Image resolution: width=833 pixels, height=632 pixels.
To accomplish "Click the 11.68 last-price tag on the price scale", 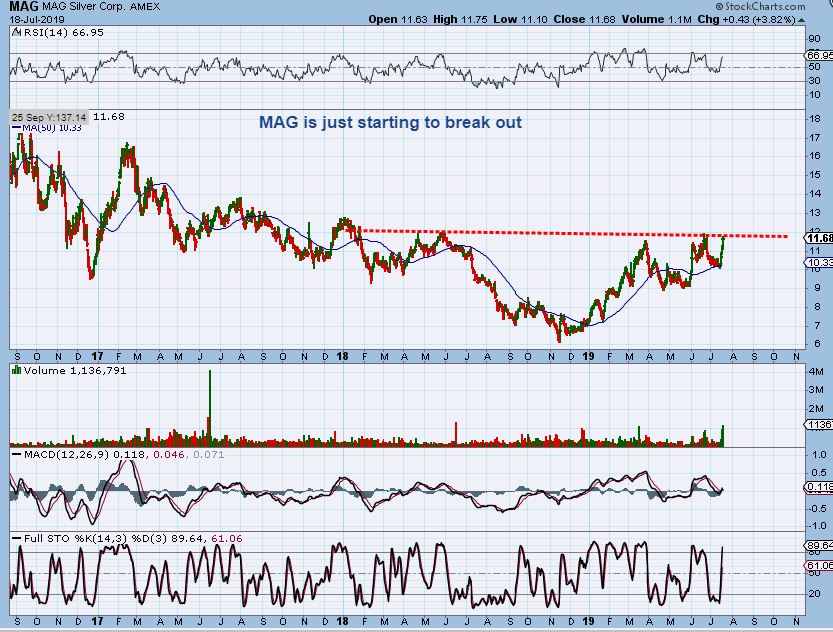I will (819, 238).
